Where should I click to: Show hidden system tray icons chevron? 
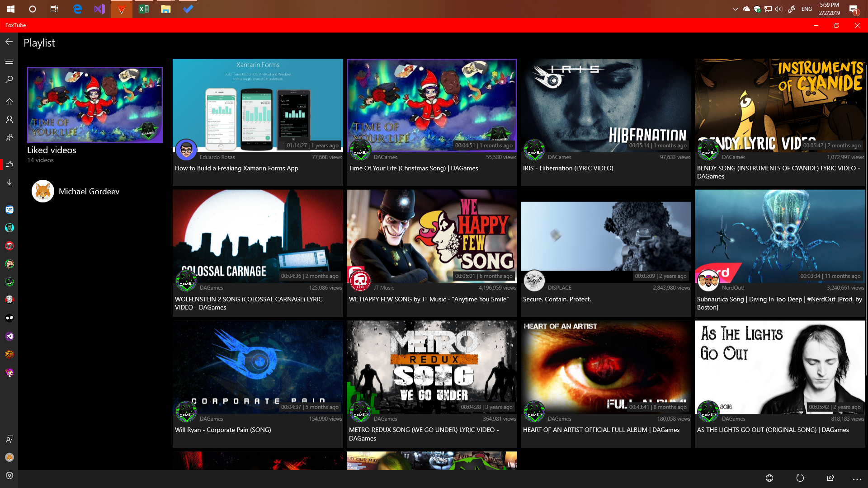coord(735,9)
